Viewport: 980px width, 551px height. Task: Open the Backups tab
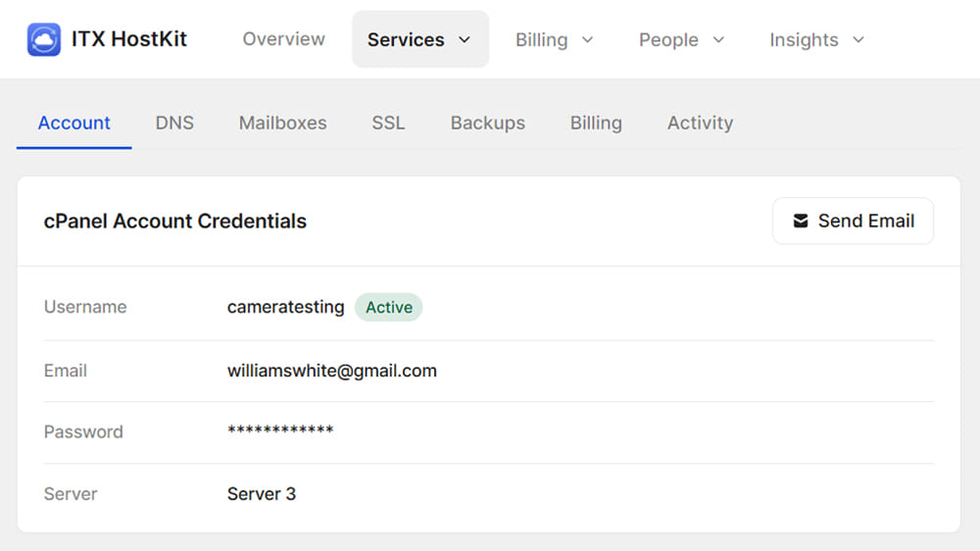487,123
